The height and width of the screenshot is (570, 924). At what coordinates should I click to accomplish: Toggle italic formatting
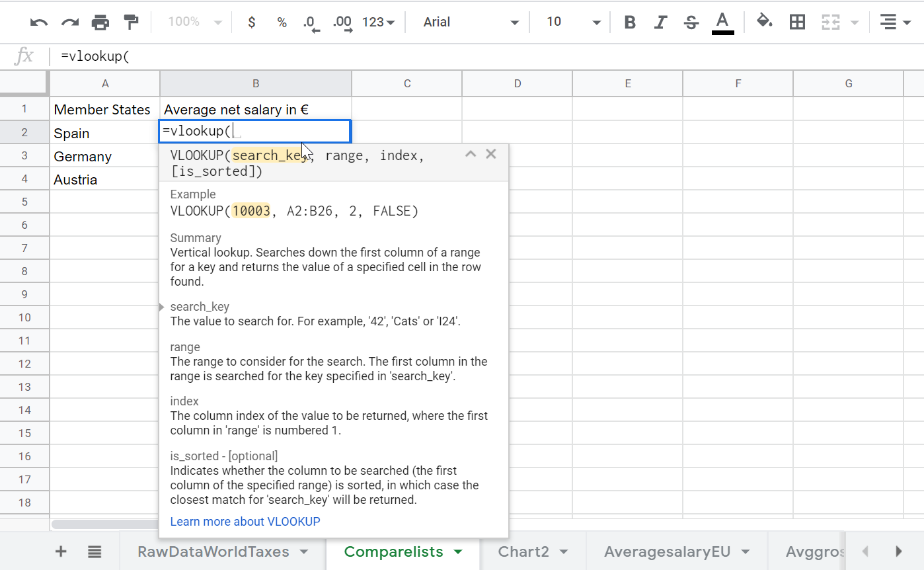[660, 22]
